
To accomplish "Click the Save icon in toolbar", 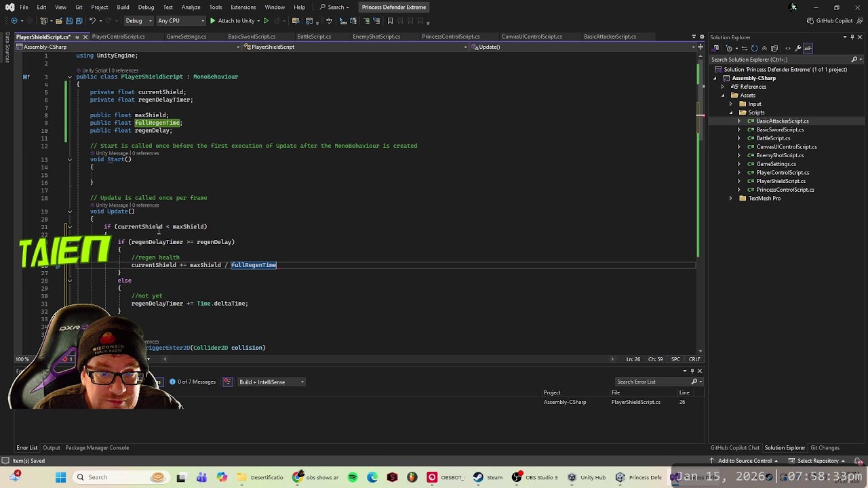I will coord(69,21).
